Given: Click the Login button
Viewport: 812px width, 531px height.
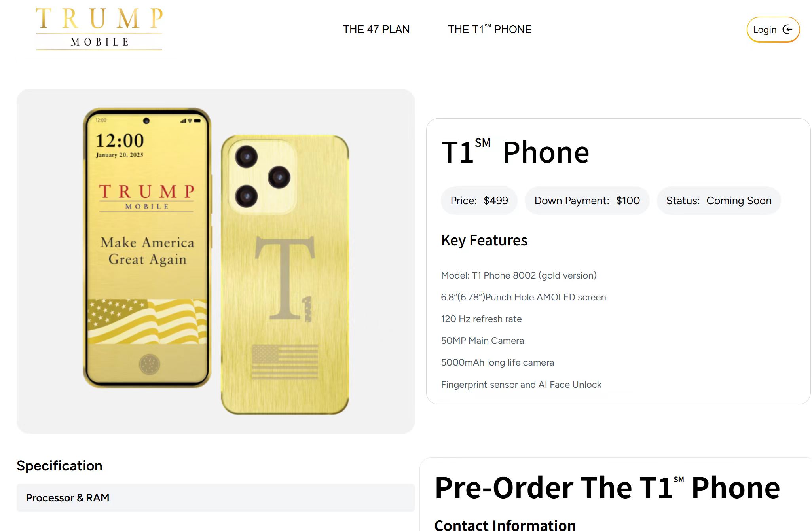Looking at the screenshot, I should 773,29.
